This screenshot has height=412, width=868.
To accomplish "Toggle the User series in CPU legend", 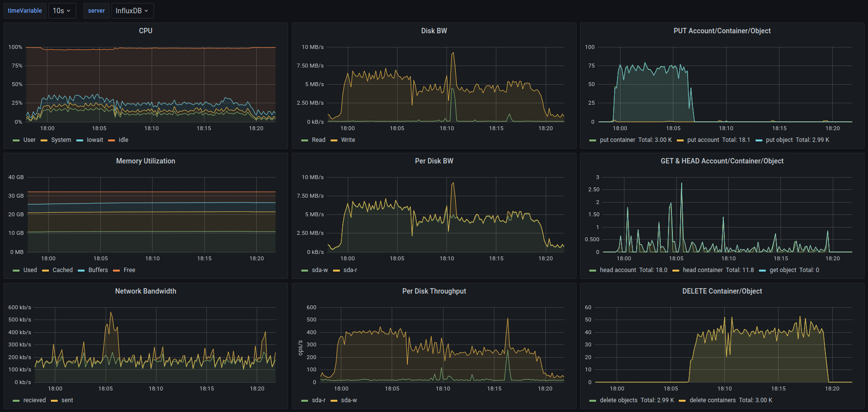I will pos(29,140).
